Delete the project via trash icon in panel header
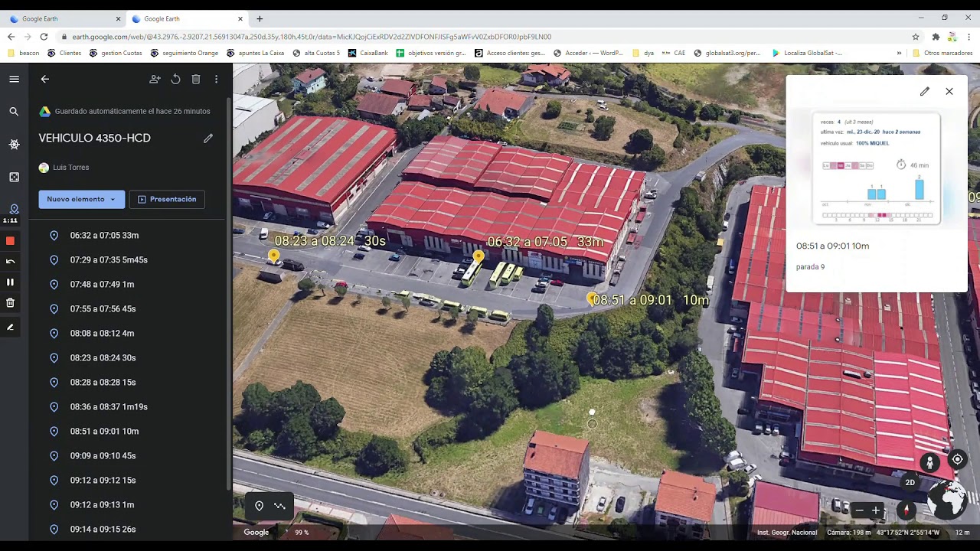 point(196,79)
